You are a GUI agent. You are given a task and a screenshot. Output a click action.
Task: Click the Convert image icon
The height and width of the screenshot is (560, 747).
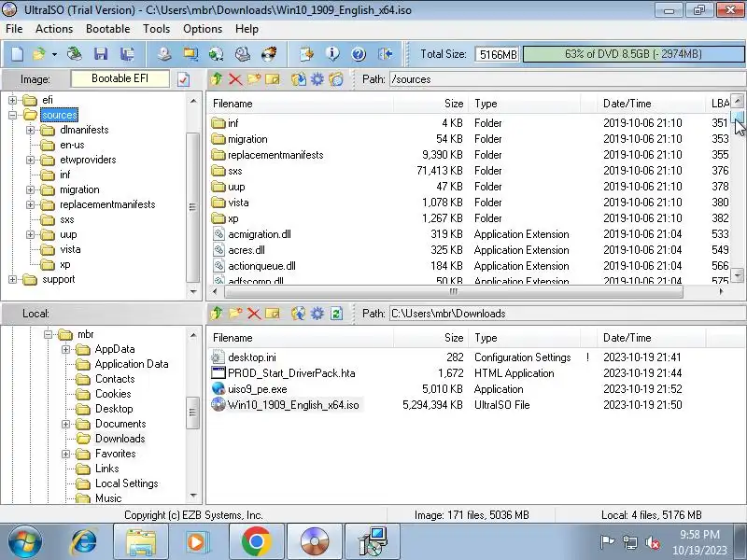(190, 54)
